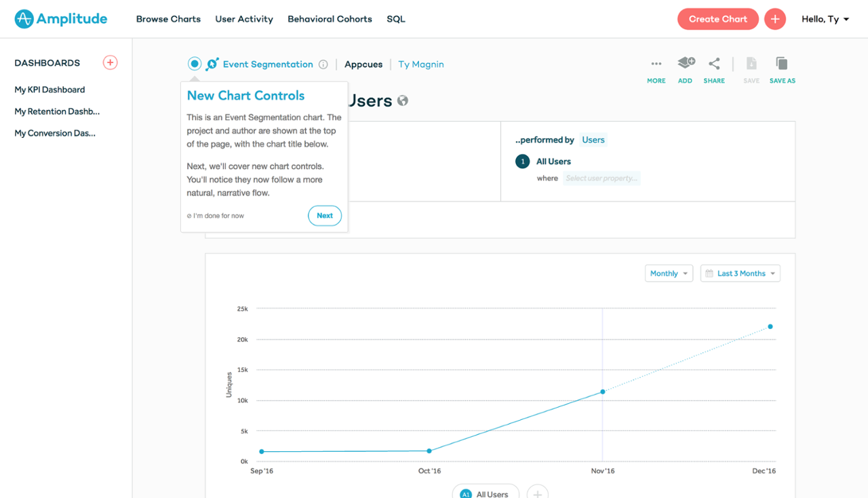This screenshot has height=498, width=868.
Task: Click the tour hotspot beacon beside Event Segmentation
Action: click(195, 64)
